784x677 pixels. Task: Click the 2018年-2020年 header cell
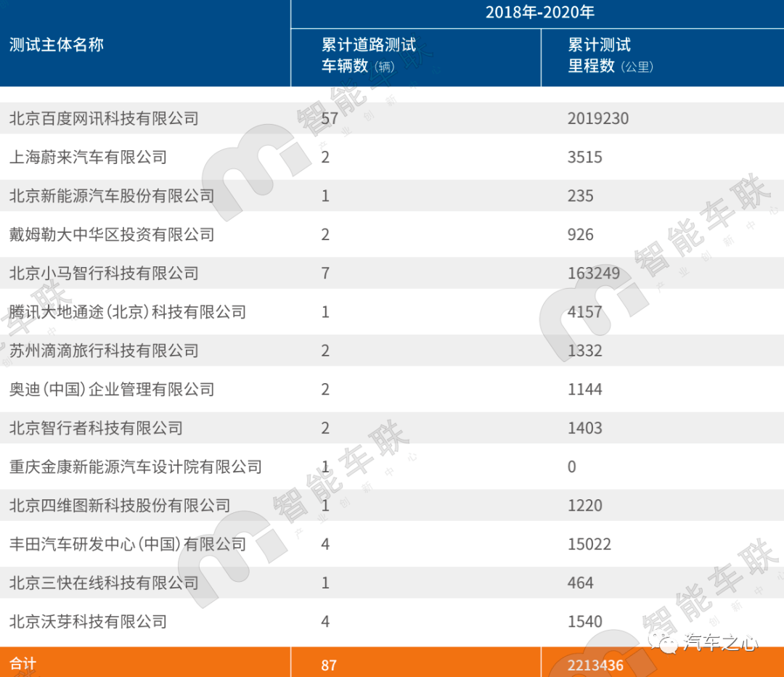point(540,12)
